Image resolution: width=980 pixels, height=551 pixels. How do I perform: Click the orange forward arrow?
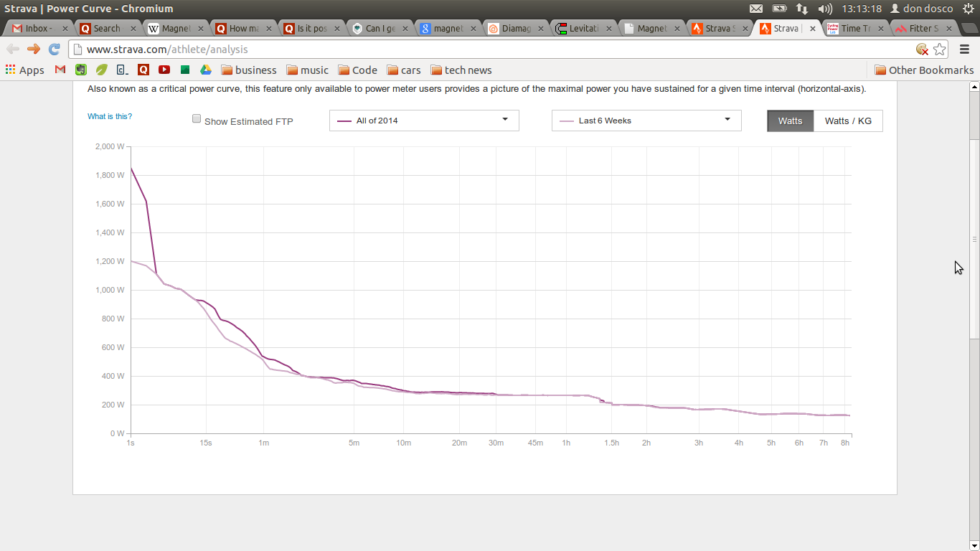point(33,50)
